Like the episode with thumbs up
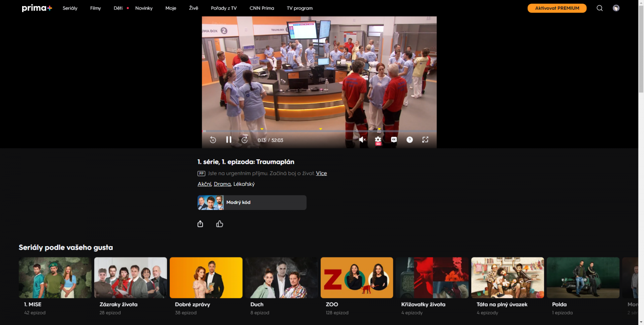The width and height of the screenshot is (644, 325). point(219,224)
